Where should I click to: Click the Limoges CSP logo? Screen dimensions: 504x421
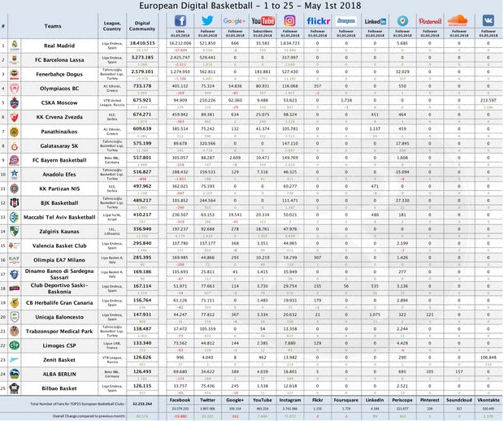[15, 345]
